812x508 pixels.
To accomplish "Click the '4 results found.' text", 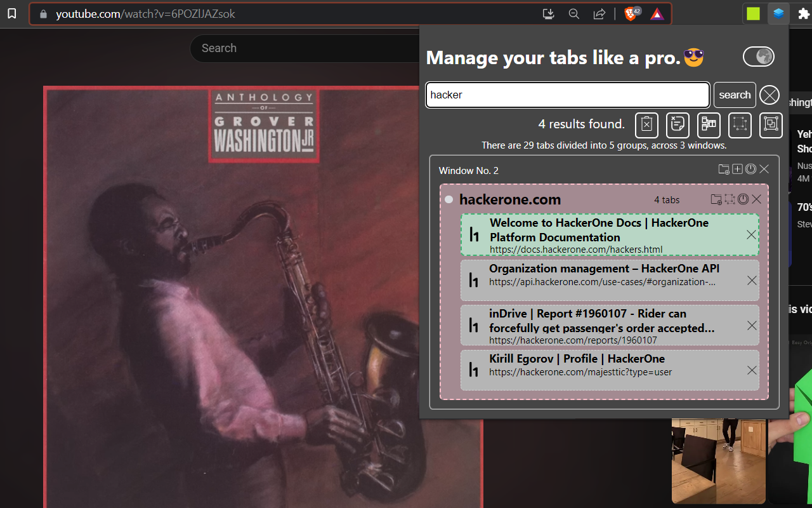I will tap(582, 124).
